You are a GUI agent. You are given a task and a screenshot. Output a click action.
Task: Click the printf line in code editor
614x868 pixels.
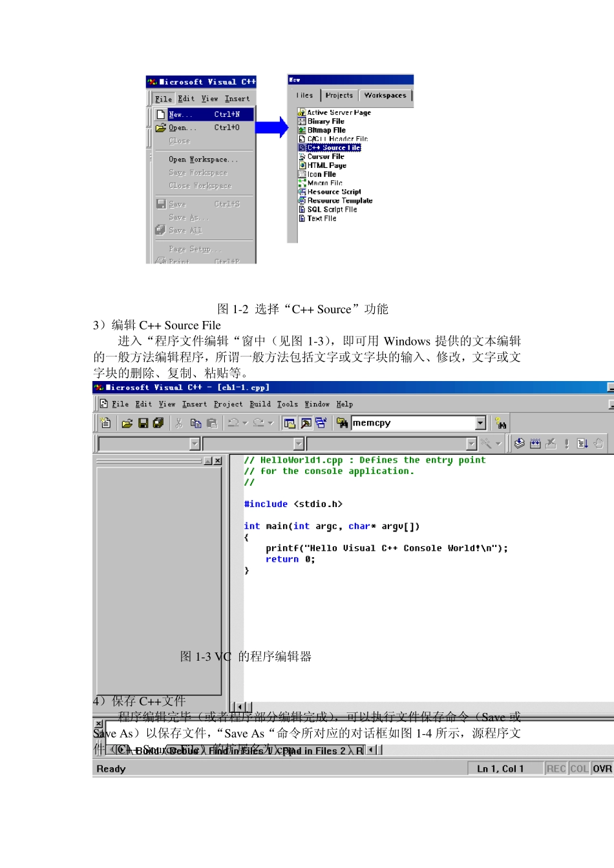click(386, 548)
